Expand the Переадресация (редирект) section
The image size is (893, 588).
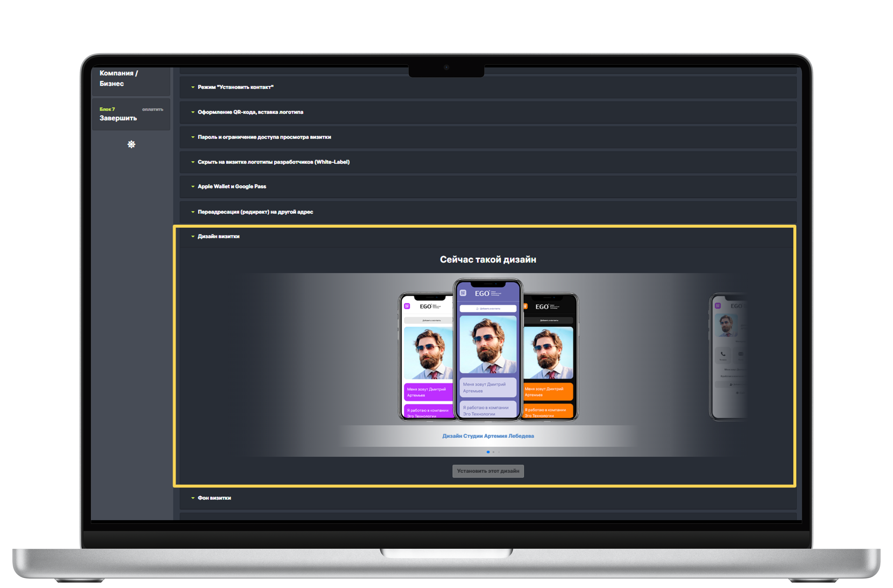coord(255,212)
